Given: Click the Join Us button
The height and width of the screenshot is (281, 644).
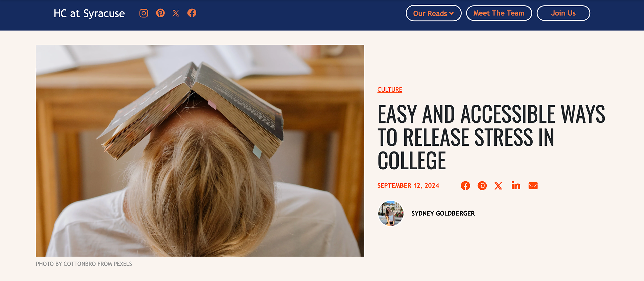Looking at the screenshot, I should click(x=563, y=13).
